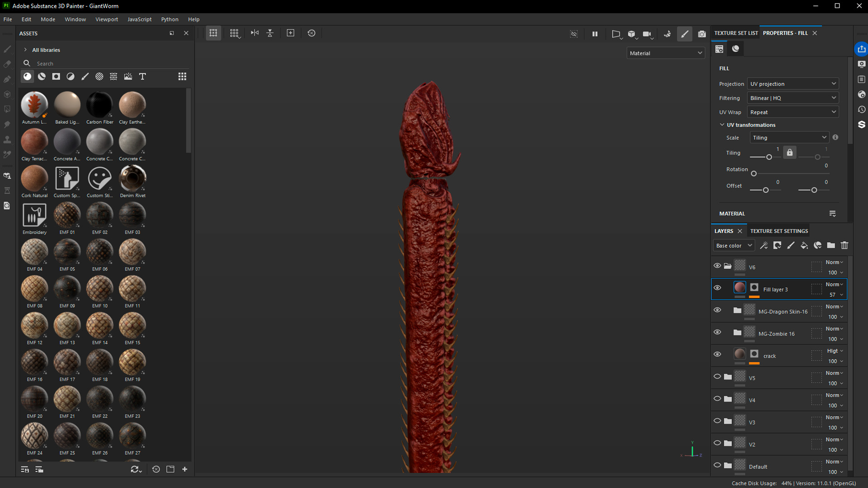Viewport: 868px width, 488px height.
Task: Add a mask to the layer
Action: point(777,245)
